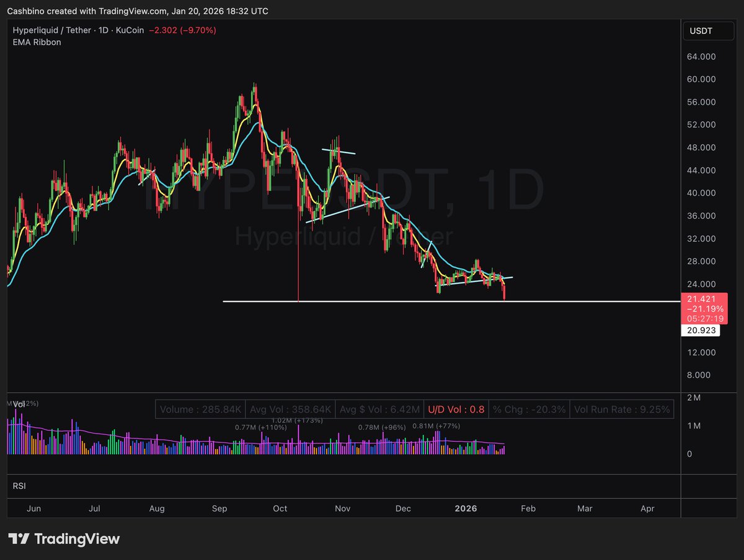This screenshot has height=560, width=744.
Task: Click the Avg $ Vol : 6.42M cell
Action: (x=379, y=409)
